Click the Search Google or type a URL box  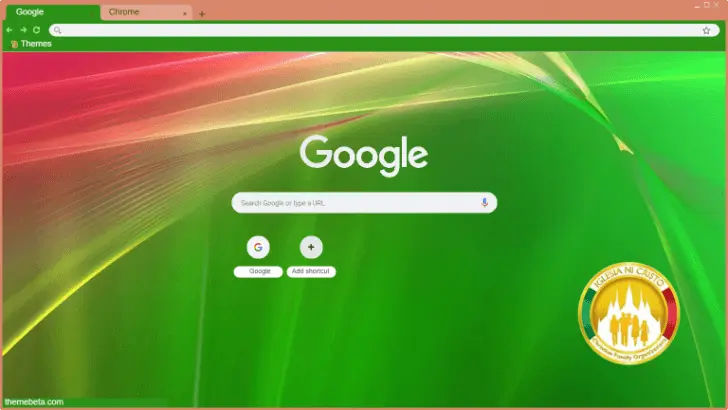tap(355, 203)
